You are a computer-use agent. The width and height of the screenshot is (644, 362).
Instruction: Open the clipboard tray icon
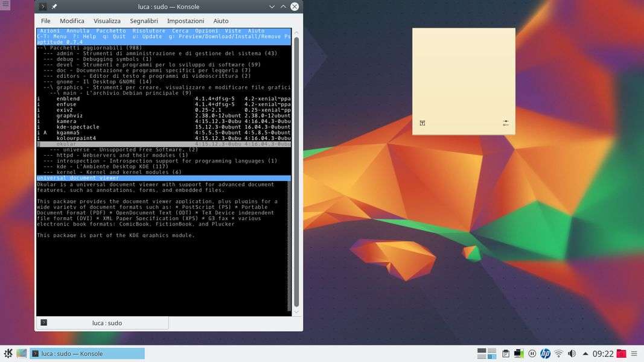coord(506,354)
